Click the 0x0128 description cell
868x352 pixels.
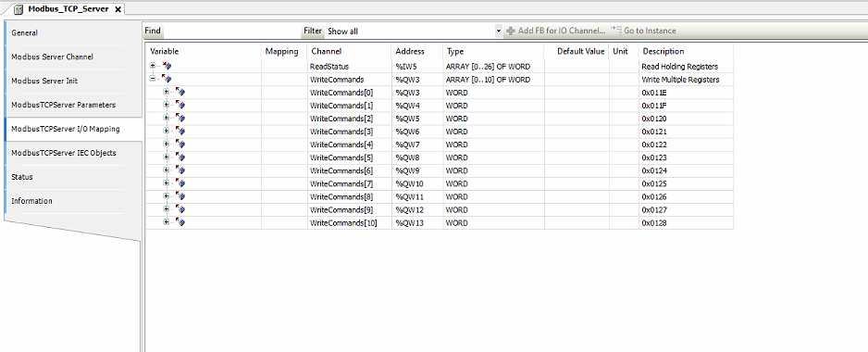[x=686, y=222]
